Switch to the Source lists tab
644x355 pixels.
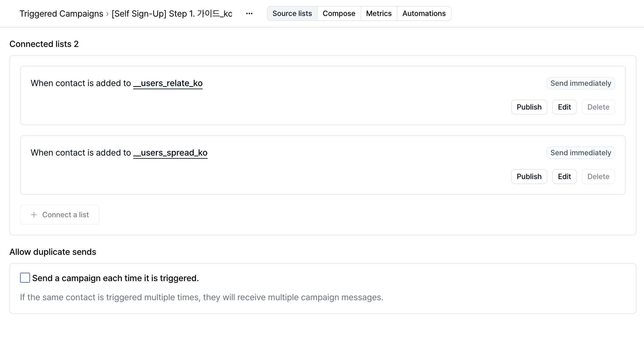292,13
